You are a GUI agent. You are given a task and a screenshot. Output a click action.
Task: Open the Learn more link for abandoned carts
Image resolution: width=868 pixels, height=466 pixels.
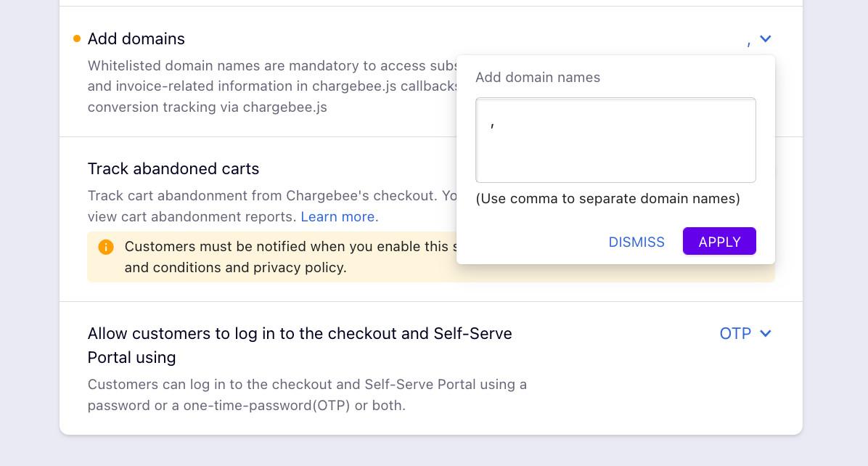(337, 216)
